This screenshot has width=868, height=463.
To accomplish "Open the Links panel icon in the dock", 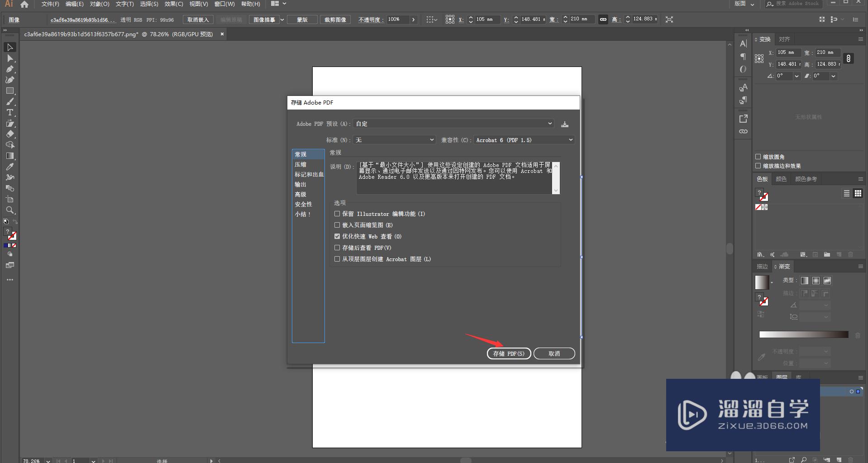I will pyautogui.click(x=743, y=131).
